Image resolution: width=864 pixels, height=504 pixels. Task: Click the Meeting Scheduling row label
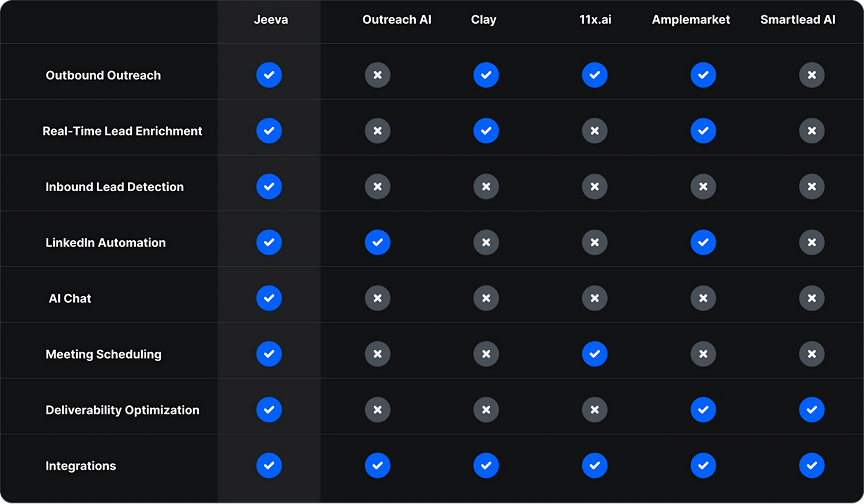(104, 354)
